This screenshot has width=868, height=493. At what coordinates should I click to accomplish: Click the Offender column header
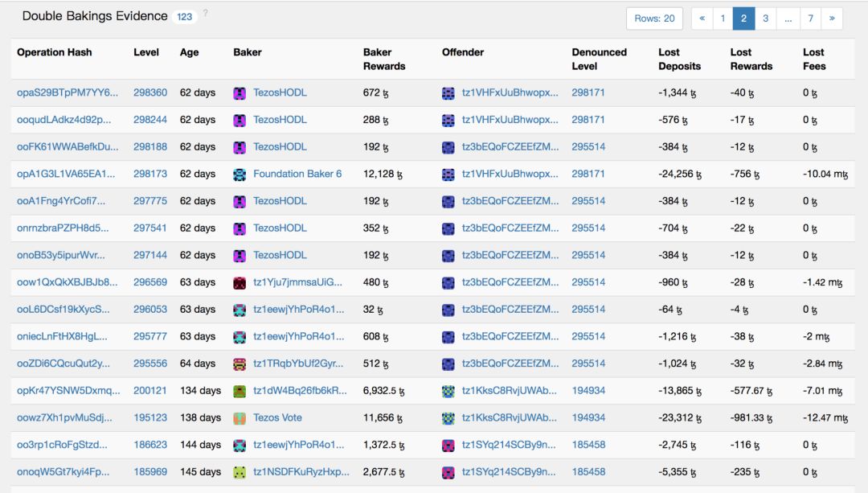[x=463, y=52]
